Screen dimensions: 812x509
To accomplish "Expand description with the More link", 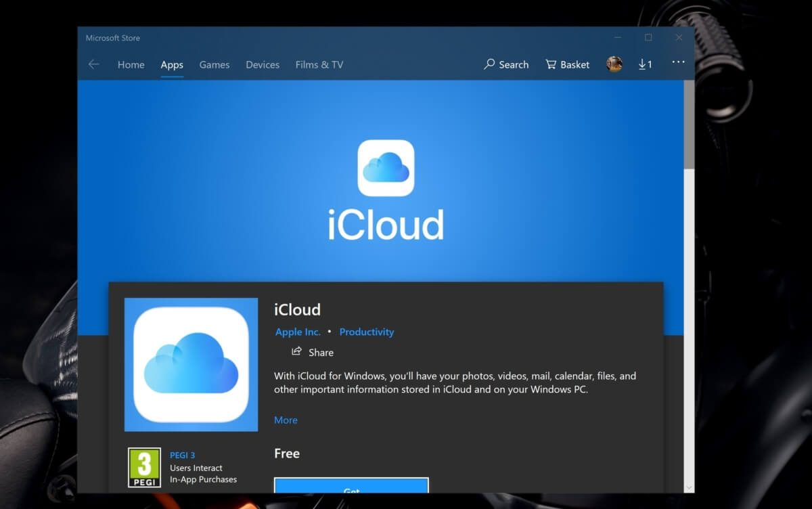I will (286, 420).
